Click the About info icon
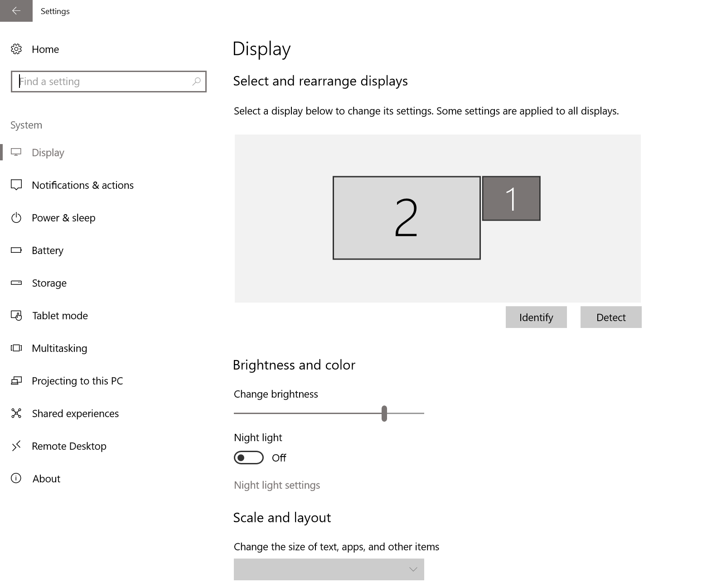 (16, 478)
